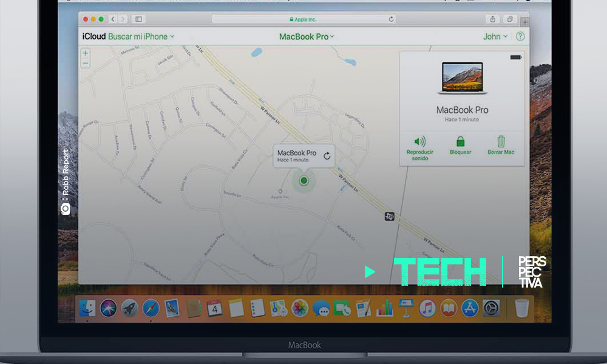Select the green device location dot
The image size is (607, 364).
point(304,180)
